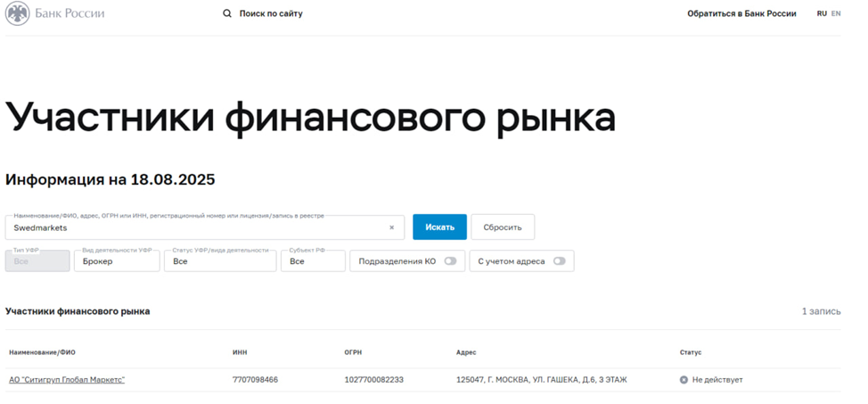The image size is (868, 404).
Task: Toggle the 'Подразделения КО' switch
Action: tap(450, 261)
